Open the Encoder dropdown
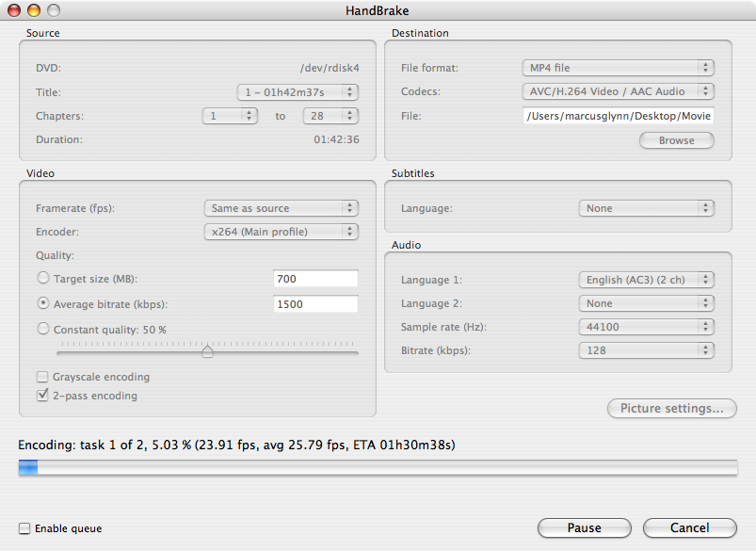Image resolution: width=756 pixels, height=551 pixels. (281, 232)
